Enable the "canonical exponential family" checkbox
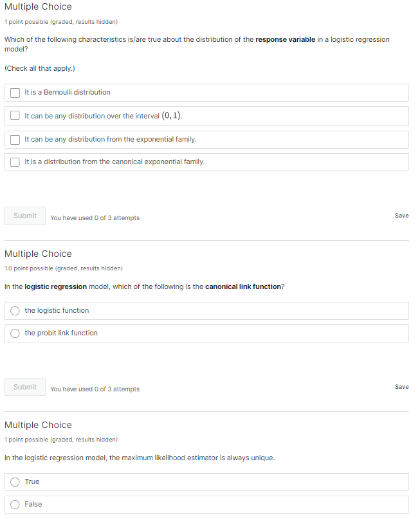 15,162
